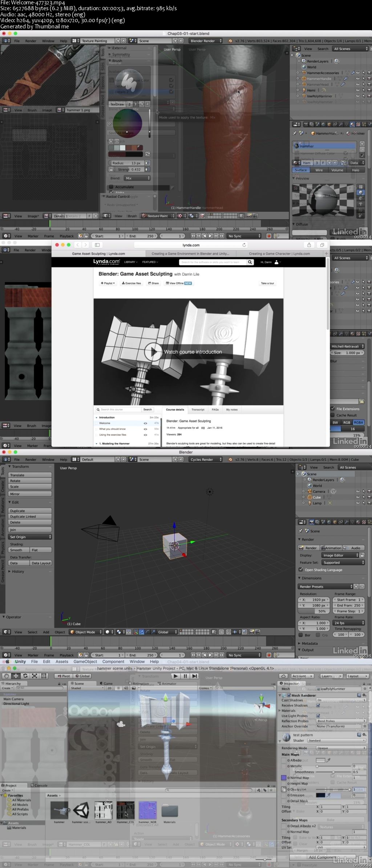Toggle the 2D view button in Unity Scene
The width and height of the screenshot is (372, 868).
pos(109,688)
